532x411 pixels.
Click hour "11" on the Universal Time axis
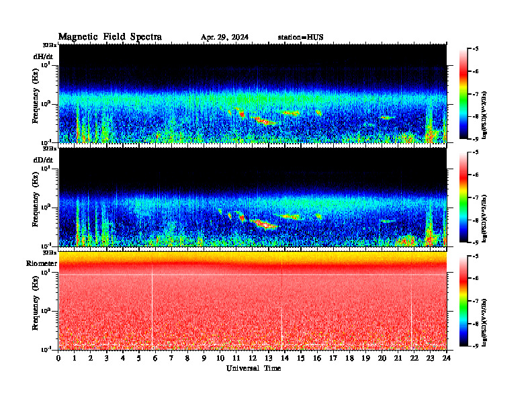tap(236, 358)
